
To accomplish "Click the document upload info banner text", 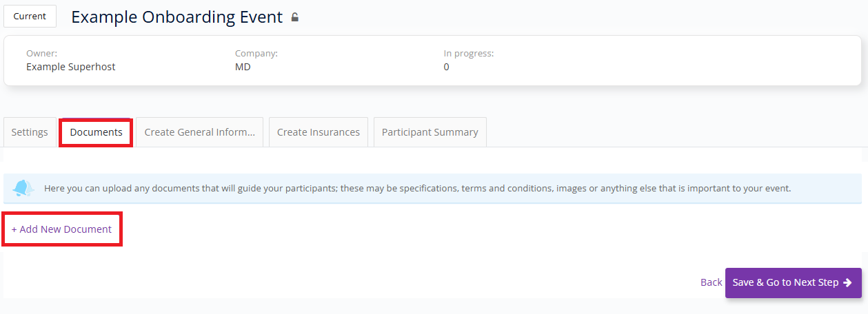I will point(417,188).
